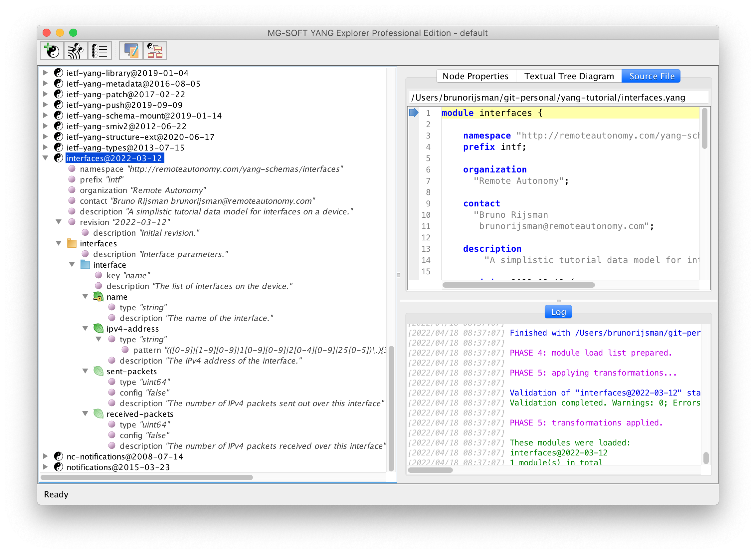Open the YANG editor toolbar icon
This screenshot has height=554, width=756.
point(131,51)
